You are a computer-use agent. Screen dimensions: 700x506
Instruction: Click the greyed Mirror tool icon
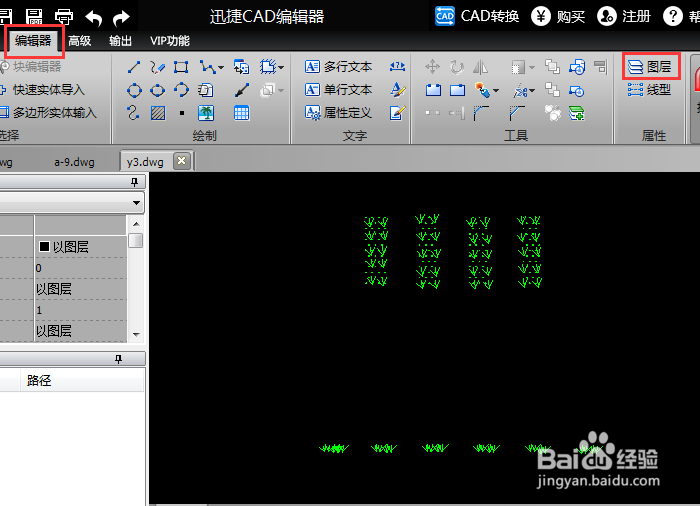point(480,67)
